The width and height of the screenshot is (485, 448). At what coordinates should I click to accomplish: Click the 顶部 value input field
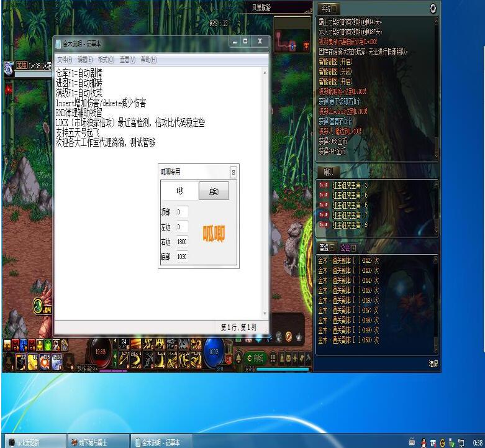tap(182, 212)
